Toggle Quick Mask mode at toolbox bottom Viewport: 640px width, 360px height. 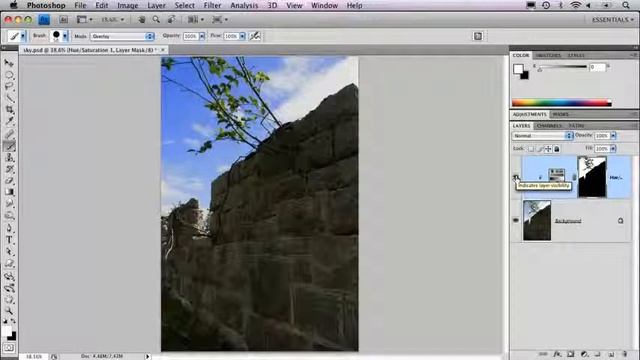(x=9, y=348)
